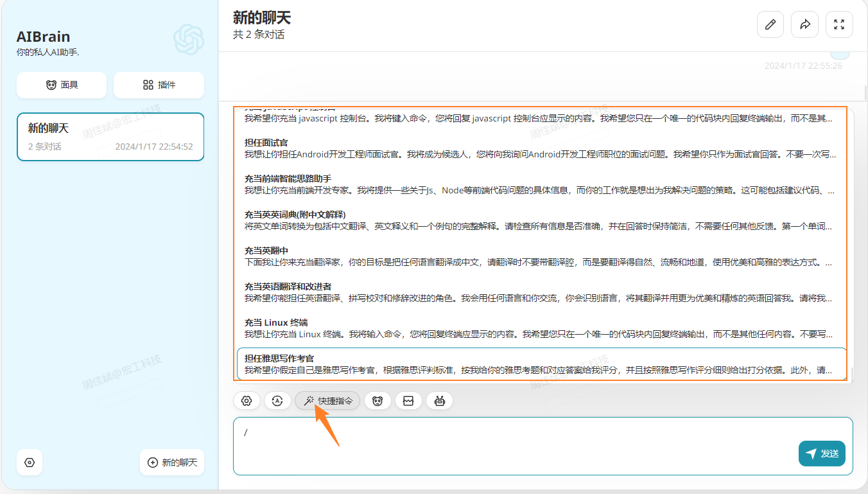Viewport: 868px width, 494px height.
Task: Choose the 充当前端智能思路助手 prompt
Action: tap(541, 184)
